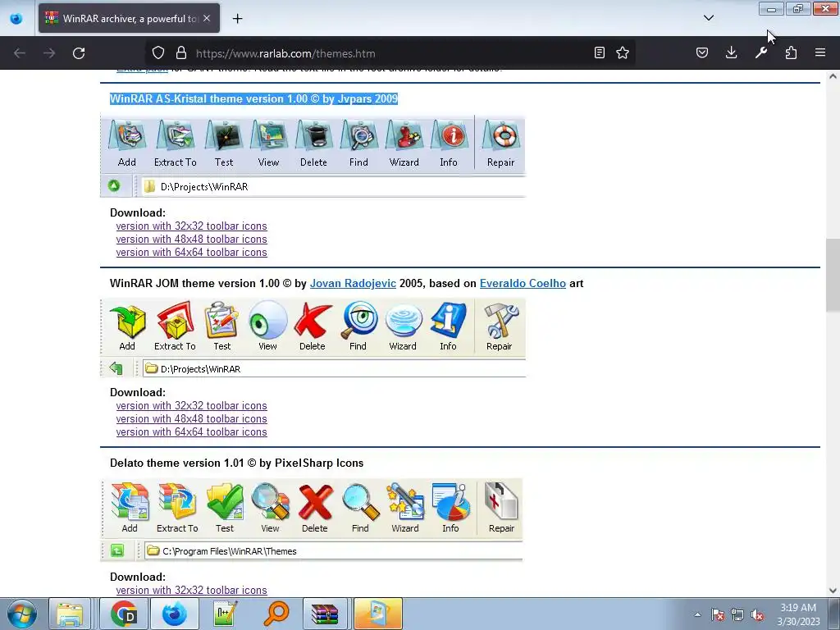Open a new tab with plus button
Viewport: 840px width, 630px height.
(x=237, y=19)
